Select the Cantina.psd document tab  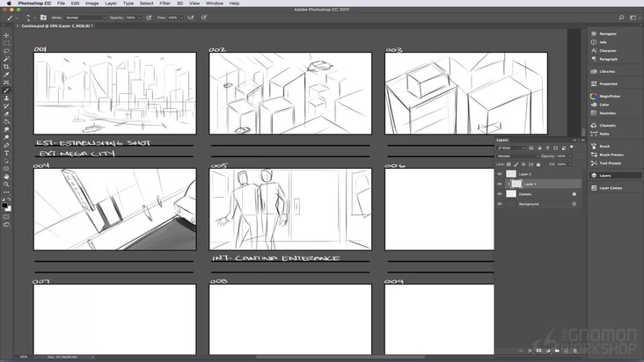coord(57,25)
